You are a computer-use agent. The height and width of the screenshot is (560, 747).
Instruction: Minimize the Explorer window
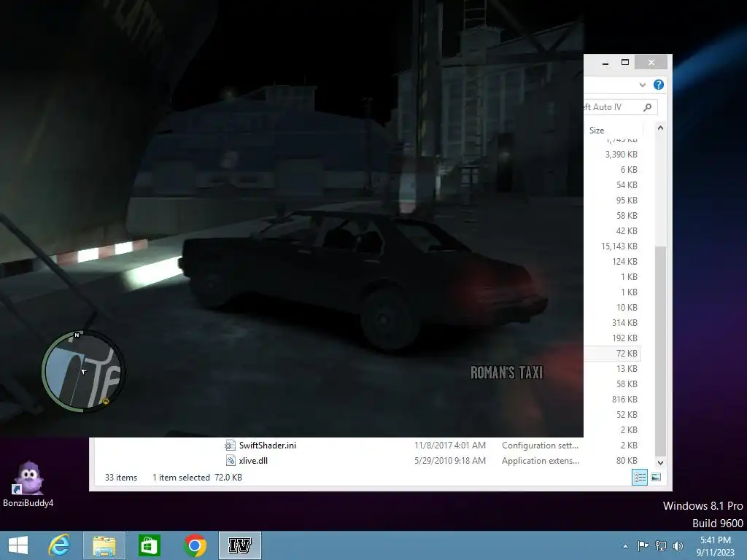tap(605, 63)
